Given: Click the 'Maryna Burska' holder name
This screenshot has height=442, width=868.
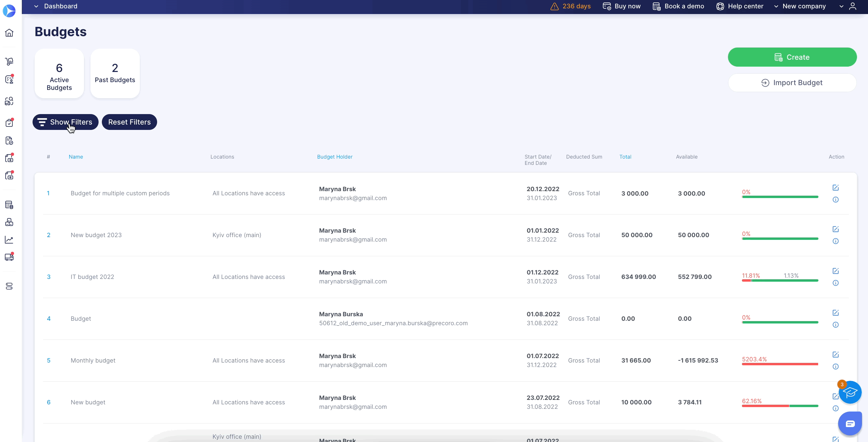Looking at the screenshot, I should pos(341,314).
